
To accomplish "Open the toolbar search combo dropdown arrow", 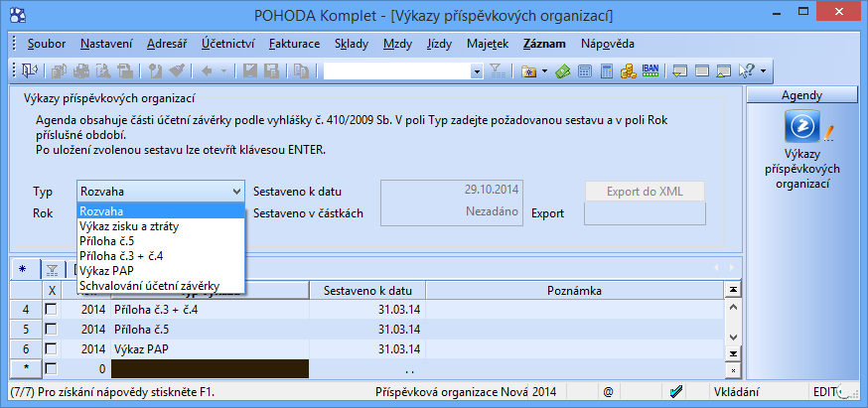I will point(477,70).
